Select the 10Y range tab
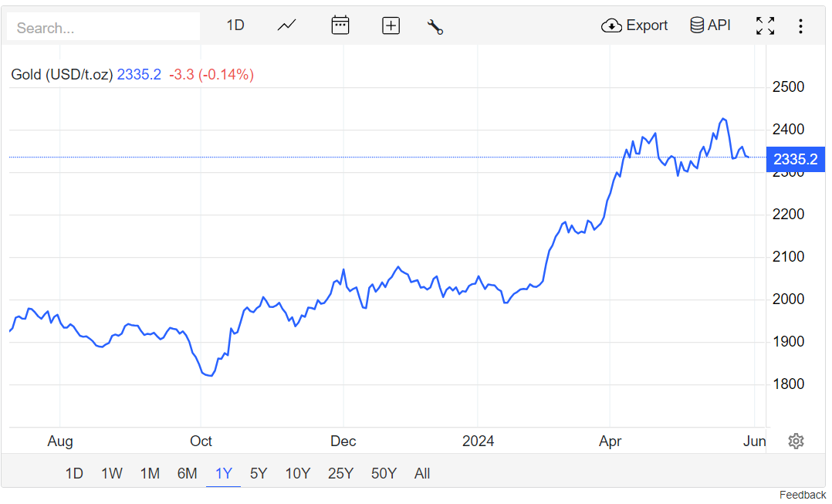Viewport: 832px width, 504px height. pyautogui.click(x=298, y=473)
